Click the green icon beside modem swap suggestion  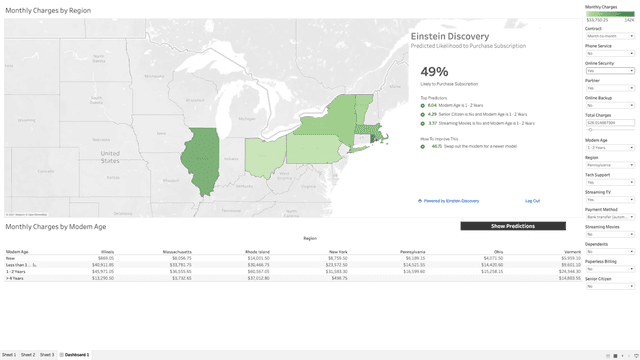click(x=422, y=147)
